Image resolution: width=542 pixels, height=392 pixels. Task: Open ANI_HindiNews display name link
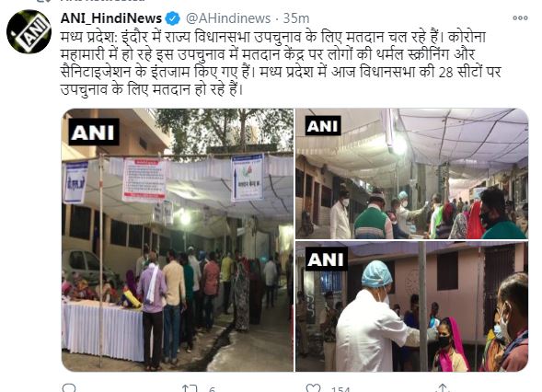(x=111, y=18)
